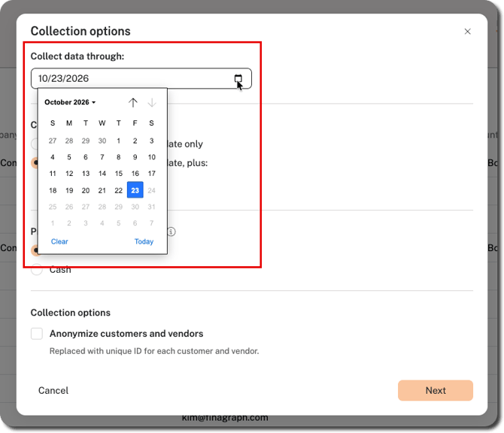Select October 23 in the calendar
Viewport: 504px width, 433px height.
[x=135, y=190]
